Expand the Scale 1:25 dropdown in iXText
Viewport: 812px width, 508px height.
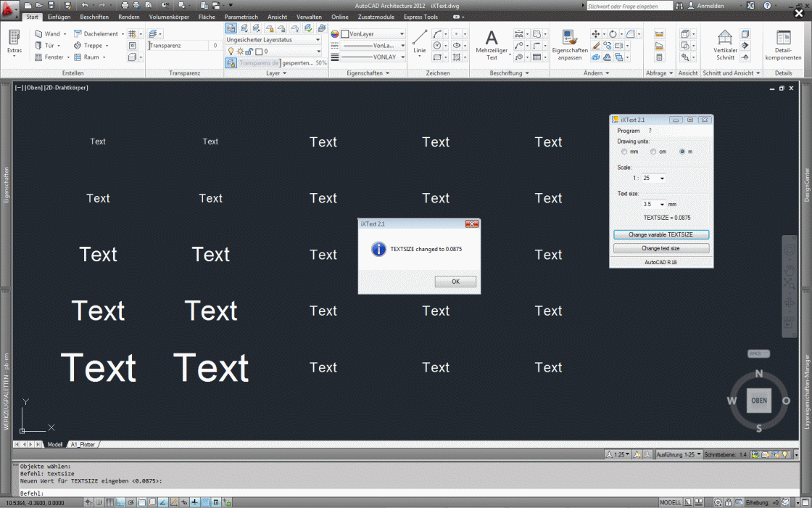click(x=662, y=179)
